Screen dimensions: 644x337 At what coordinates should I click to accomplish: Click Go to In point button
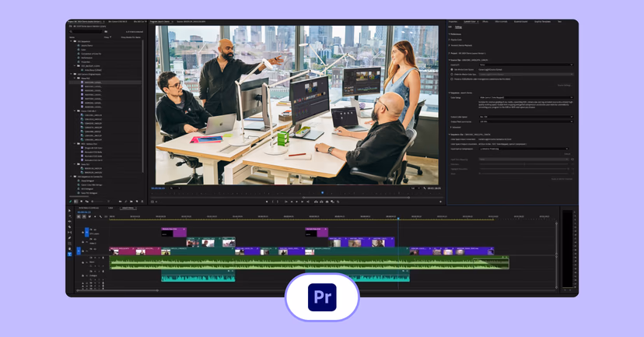click(286, 202)
